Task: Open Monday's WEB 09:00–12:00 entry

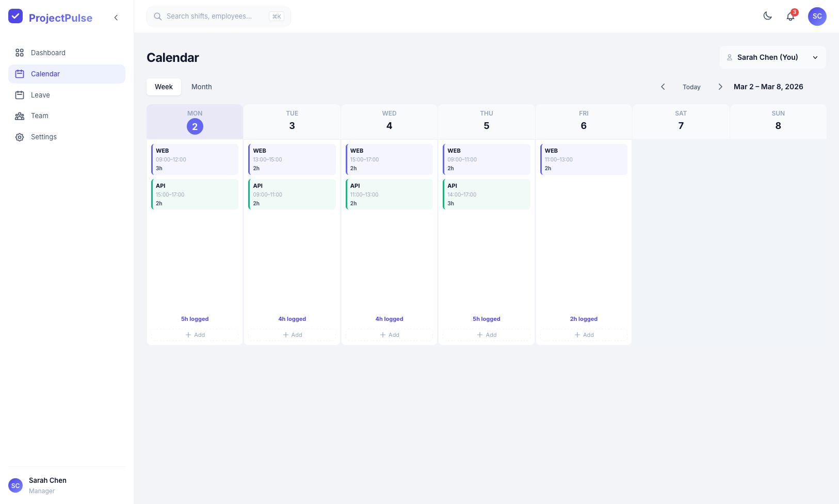Action: (195, 159)
